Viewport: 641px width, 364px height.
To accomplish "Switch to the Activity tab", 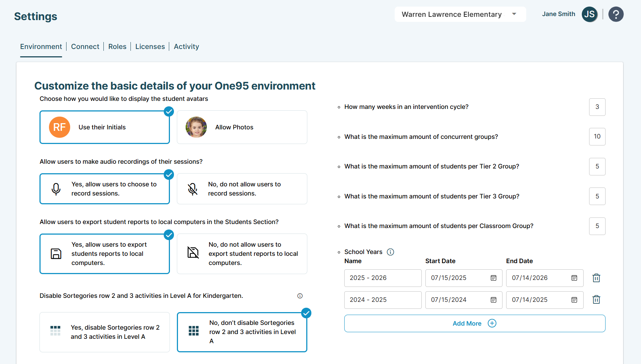I will [186, 47].
